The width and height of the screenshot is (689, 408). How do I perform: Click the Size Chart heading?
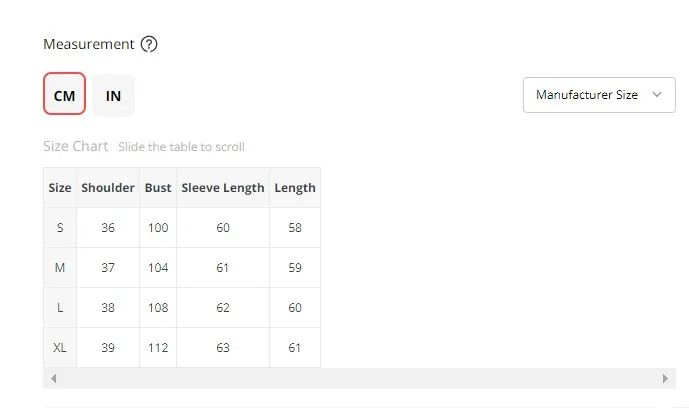coord(76,146)
